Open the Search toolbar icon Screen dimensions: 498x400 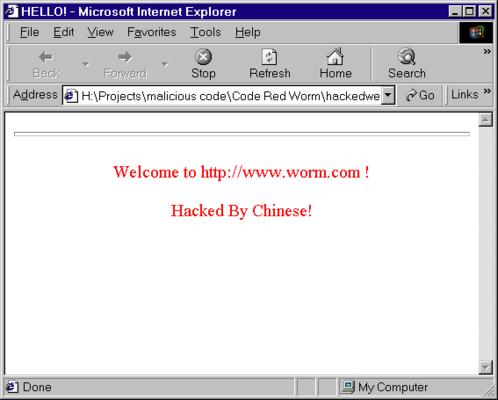tap(407, 56)
